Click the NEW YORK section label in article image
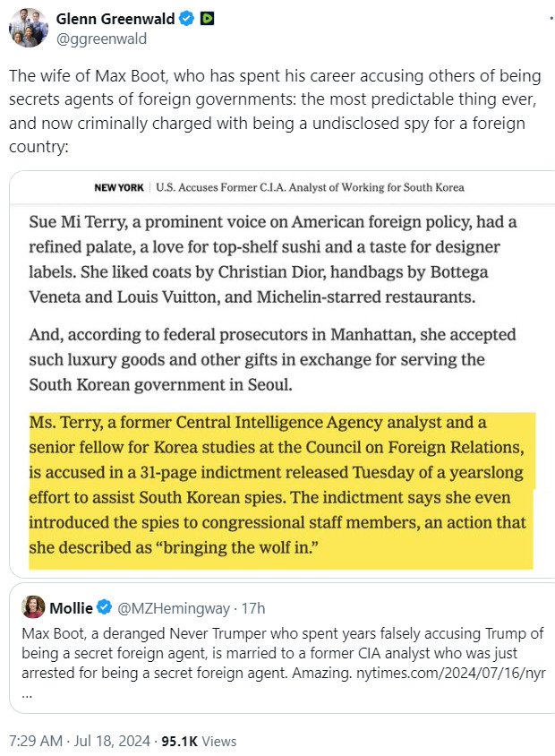Image resolution: width=555 pixels, height=756 pixels. (120, 188)
